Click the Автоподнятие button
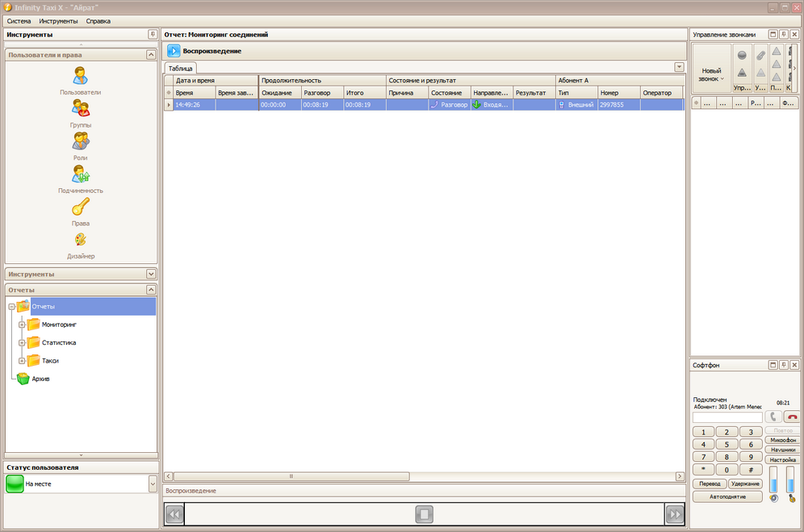Screen dimensions: 804x532 (727, 496)
